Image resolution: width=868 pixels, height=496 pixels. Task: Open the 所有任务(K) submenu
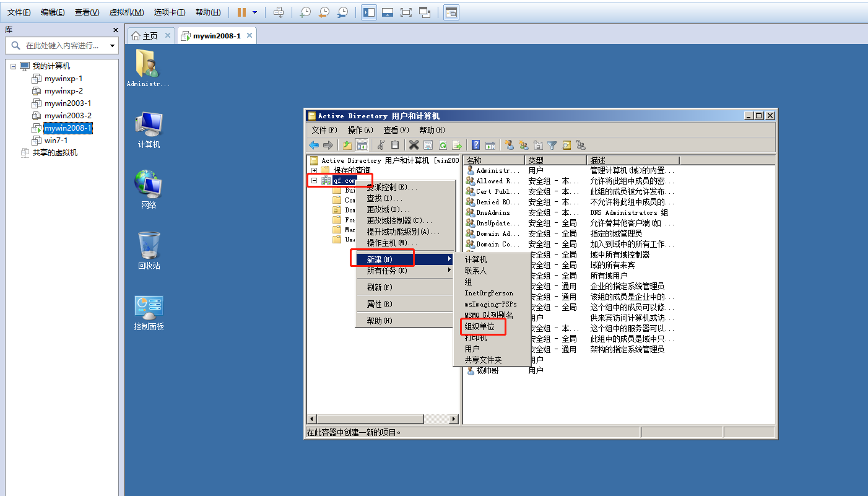[x=406, y=271]
